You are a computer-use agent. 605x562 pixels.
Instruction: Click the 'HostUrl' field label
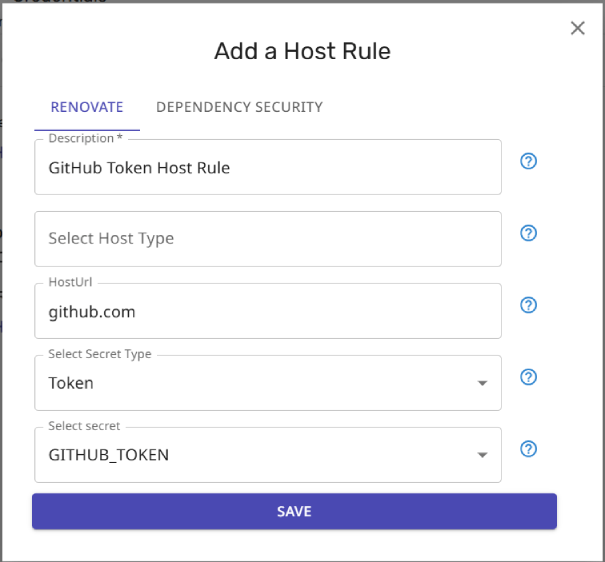tap(70, 282)
